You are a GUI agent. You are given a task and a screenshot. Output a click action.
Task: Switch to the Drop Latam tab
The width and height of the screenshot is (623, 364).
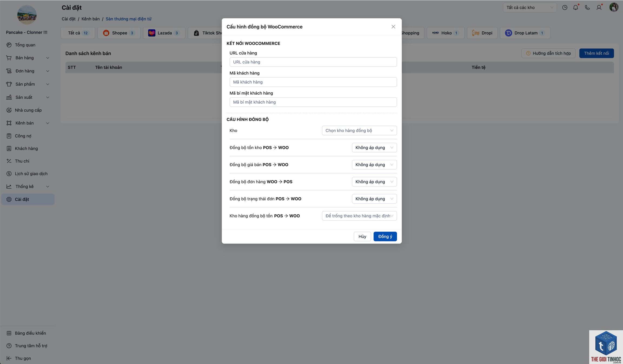click(x=525, y=33)
